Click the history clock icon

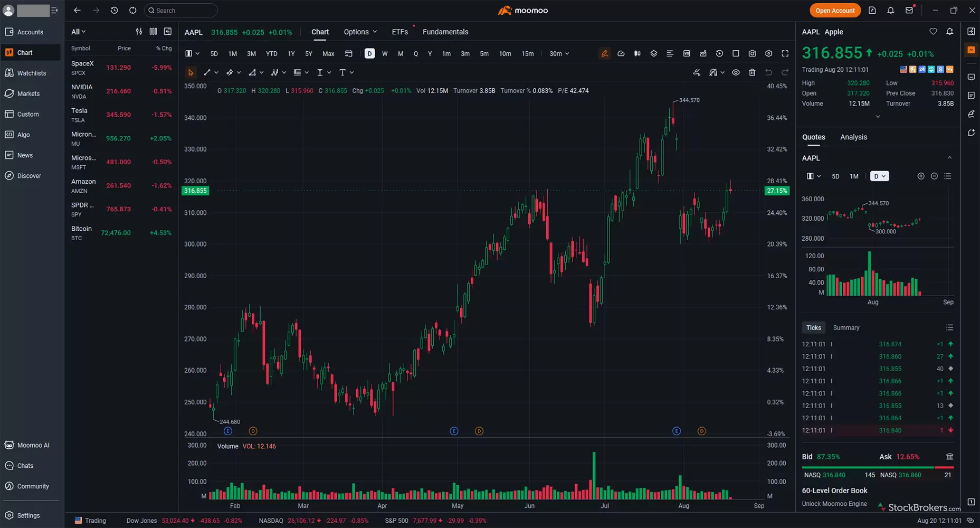pyautogui.click(x=114, y=11)
